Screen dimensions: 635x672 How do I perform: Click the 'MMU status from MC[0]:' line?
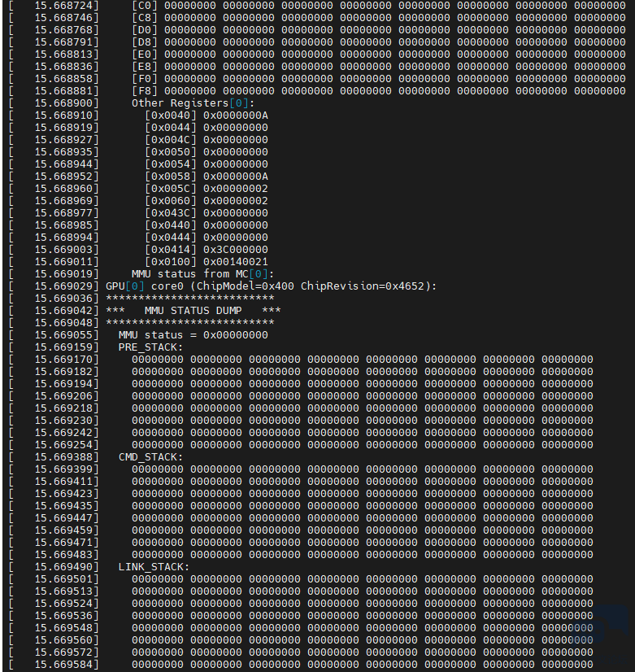(x=203, y=274)
